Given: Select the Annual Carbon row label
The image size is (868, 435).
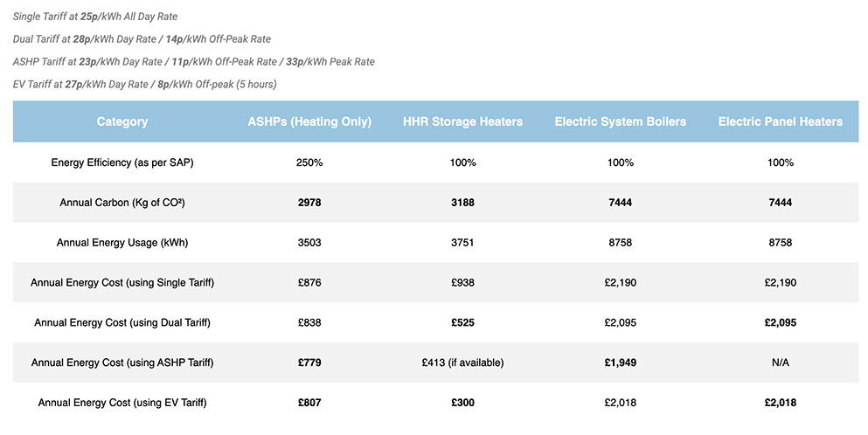Looking at the screenshot, I should (x=122, y=203).
